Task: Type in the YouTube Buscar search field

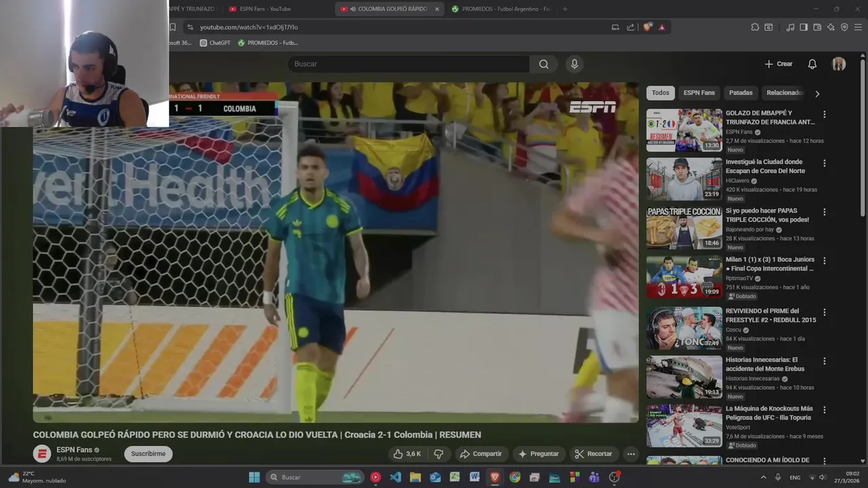Action: pos(408,64)
